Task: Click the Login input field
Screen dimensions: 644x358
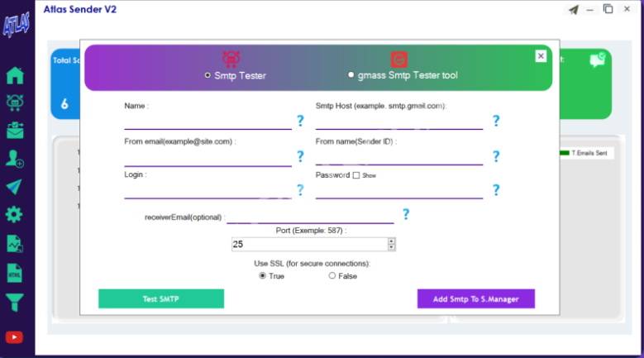Action: 208,191
